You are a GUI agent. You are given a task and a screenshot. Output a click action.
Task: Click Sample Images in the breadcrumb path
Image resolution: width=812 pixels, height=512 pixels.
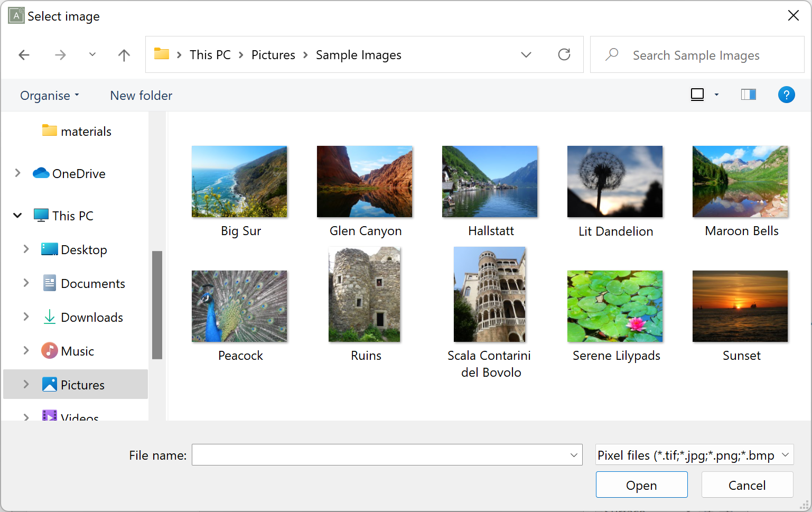coord(359,54)
